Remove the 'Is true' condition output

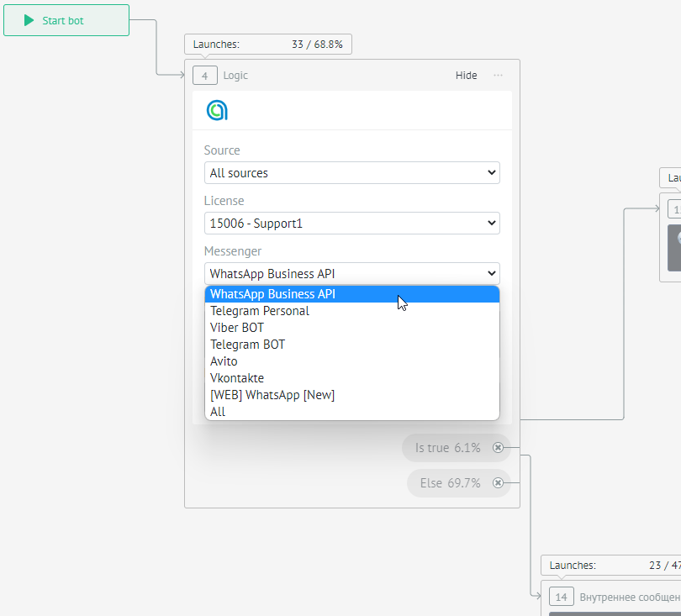[x=498, y=448]
